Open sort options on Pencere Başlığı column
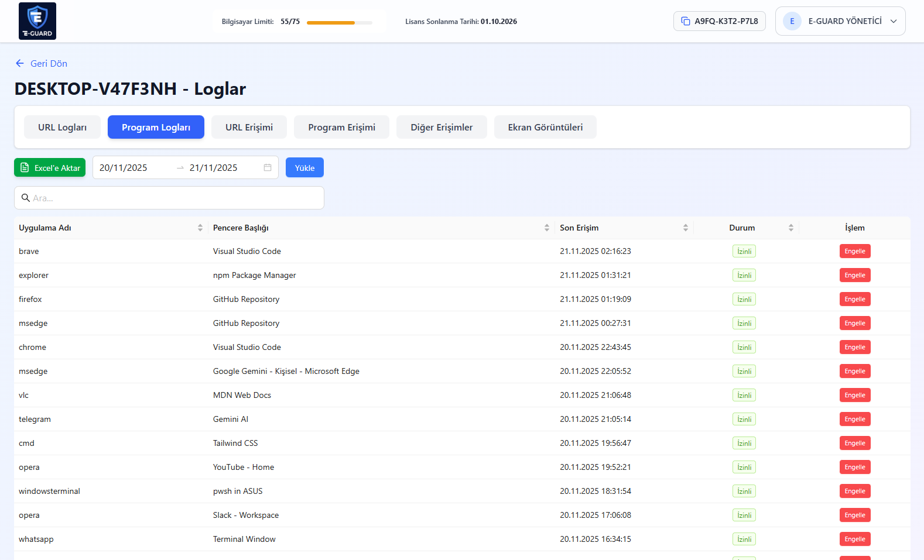Screen dimensions: 924x560 [x=546, y=228]
